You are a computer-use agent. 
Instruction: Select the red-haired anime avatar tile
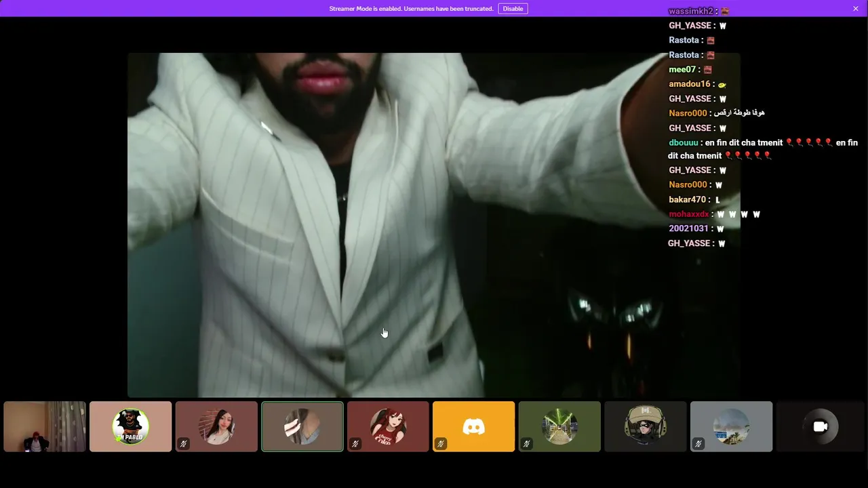click(x=388, y=426)
